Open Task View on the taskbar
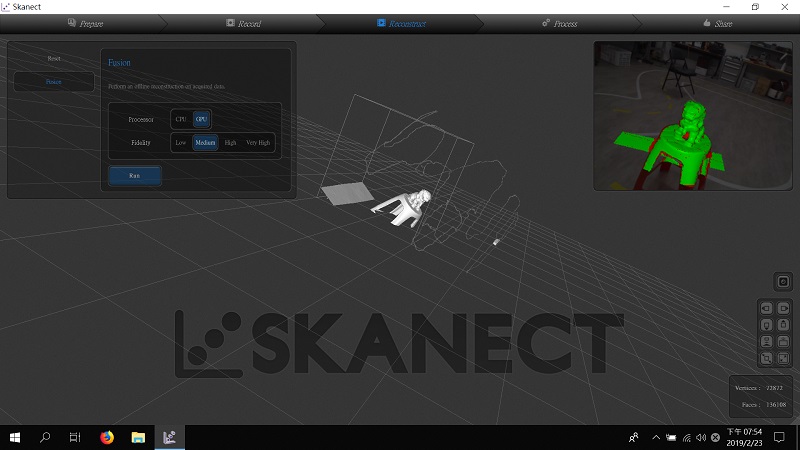Screen dimensions: 800x450 [75, 437]
